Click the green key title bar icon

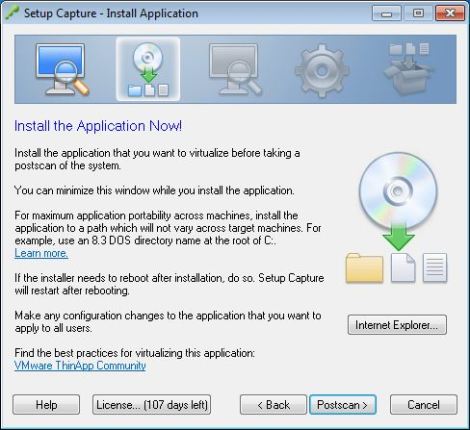(x=12, y=14)
